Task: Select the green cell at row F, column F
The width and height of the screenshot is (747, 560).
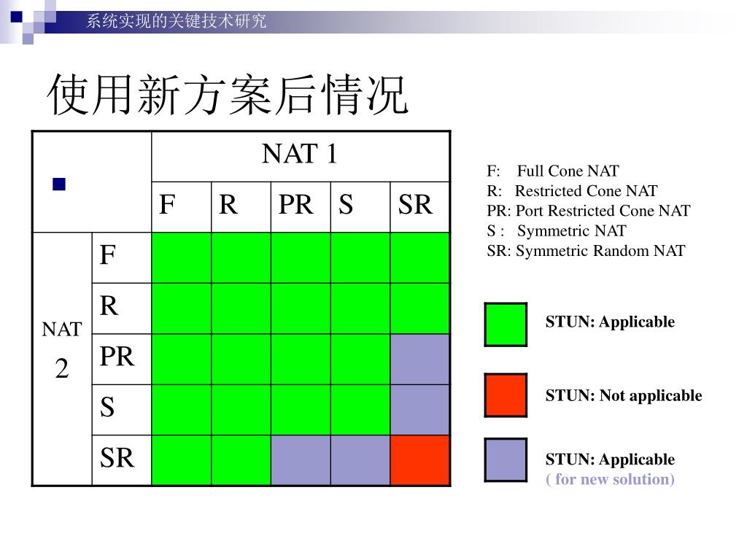Action: click(x=181, y=257)
